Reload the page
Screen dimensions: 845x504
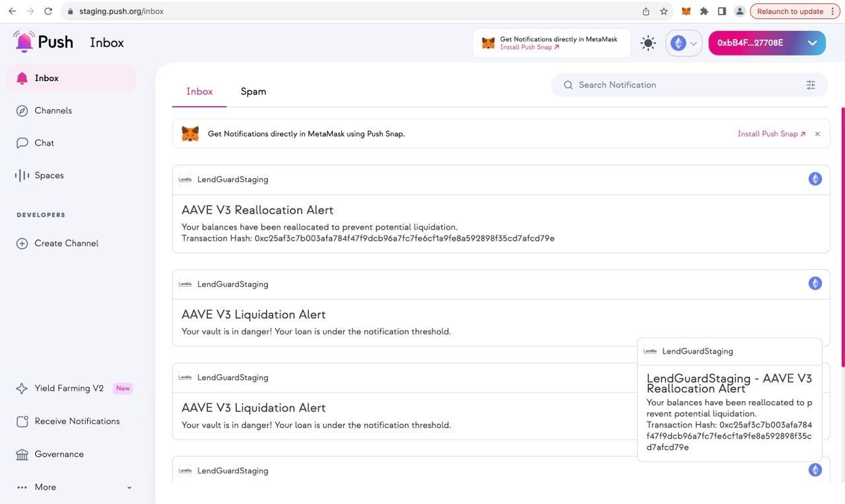pos(48,11)
